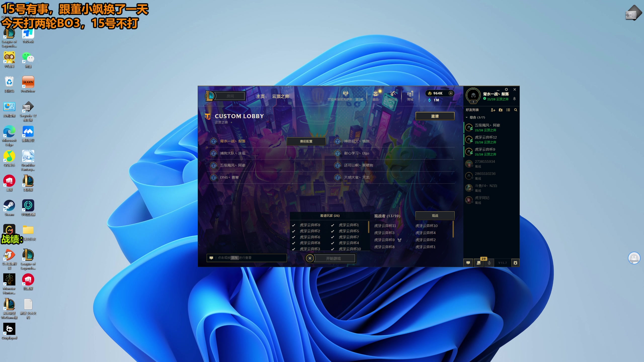The width and height of the screenshot is (644, 362).
Task: Click the 观战 spectate button
Action: [x=435, y=216]
